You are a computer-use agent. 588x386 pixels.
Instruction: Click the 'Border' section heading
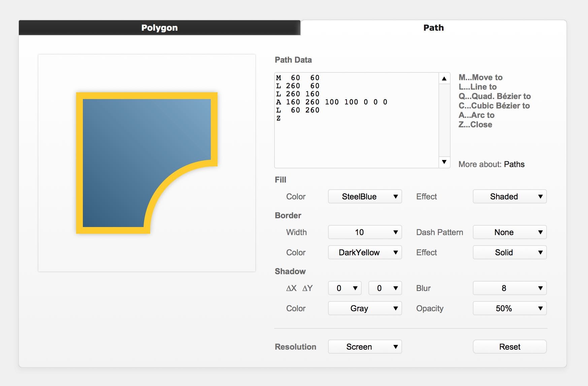pyautogui.click(x=288, y=216)
